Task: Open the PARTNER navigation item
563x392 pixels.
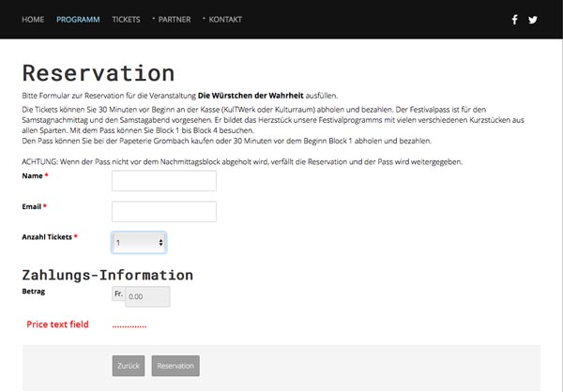Action: [x=175, y=19]
